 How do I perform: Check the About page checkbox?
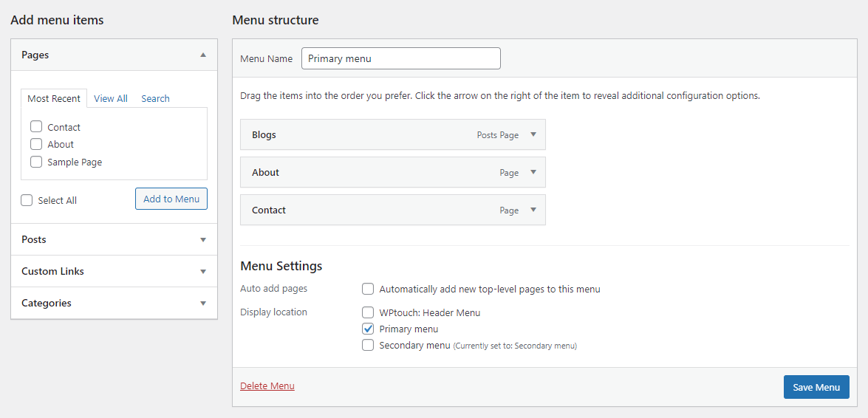click(x=36, y=144)
